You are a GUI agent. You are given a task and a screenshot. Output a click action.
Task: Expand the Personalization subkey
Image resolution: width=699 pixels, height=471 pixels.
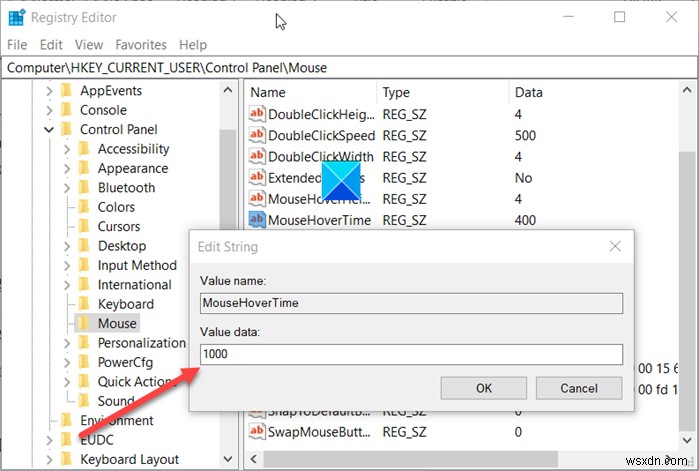(x=67, y=343)
